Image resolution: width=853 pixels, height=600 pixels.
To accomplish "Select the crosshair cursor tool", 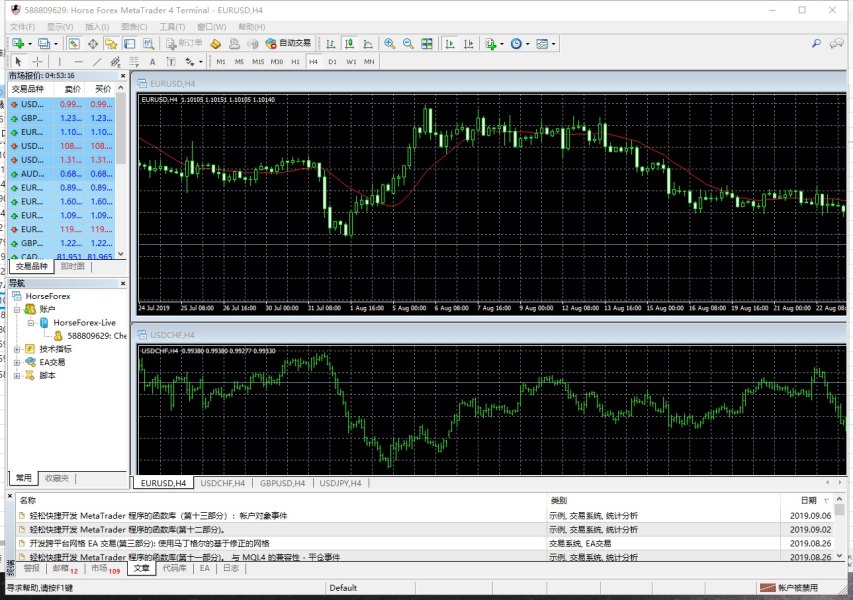I will pos(38,62).
